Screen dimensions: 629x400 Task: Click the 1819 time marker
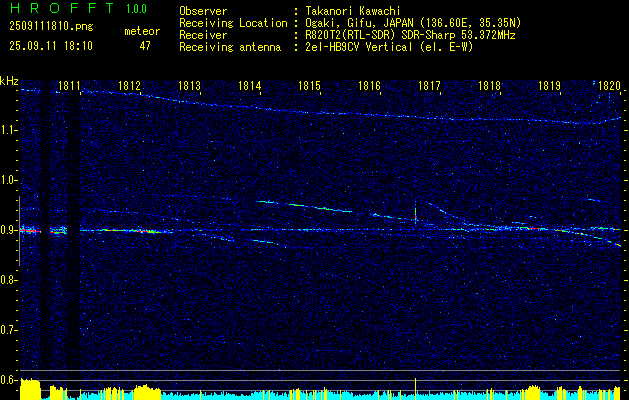pos(549,87)
